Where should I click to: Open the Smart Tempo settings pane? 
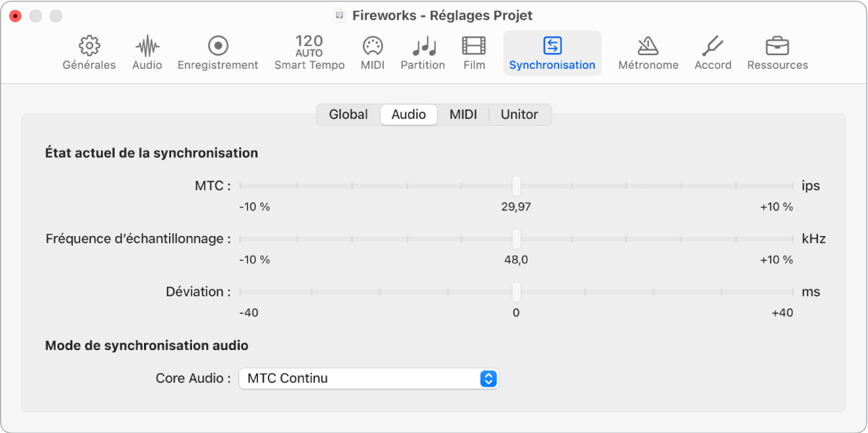pyautogui.click(x=309, y=47)
